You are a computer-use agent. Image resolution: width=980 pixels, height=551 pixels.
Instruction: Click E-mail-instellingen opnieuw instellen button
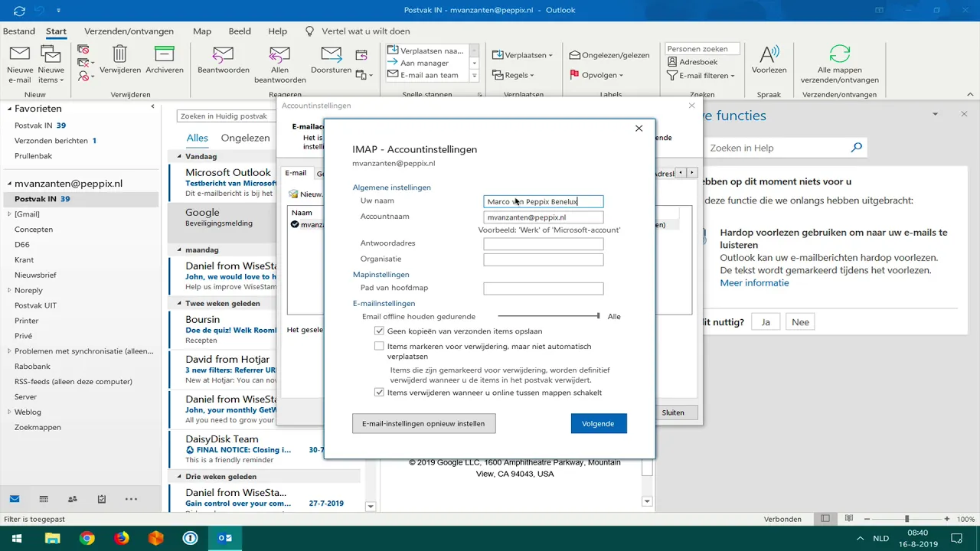point(423,423)
